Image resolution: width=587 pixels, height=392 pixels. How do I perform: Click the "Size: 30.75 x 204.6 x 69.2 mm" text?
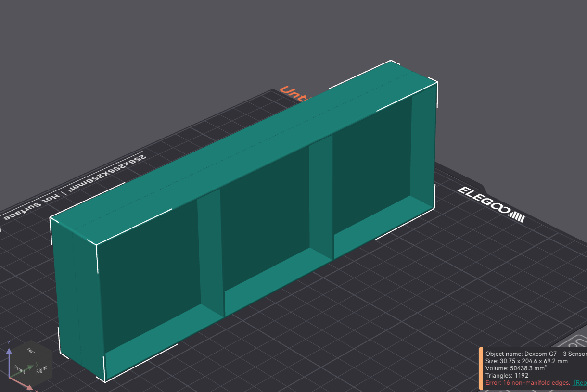click(x=526, y=361)
